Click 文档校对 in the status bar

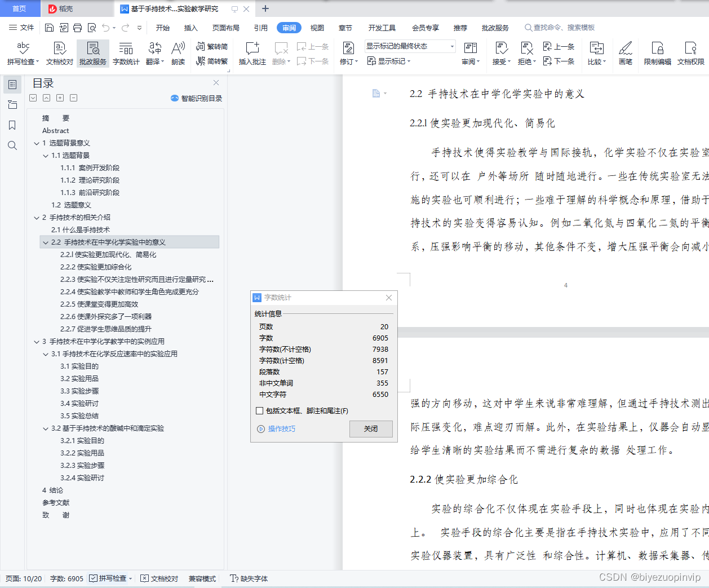tap(159, 578)
